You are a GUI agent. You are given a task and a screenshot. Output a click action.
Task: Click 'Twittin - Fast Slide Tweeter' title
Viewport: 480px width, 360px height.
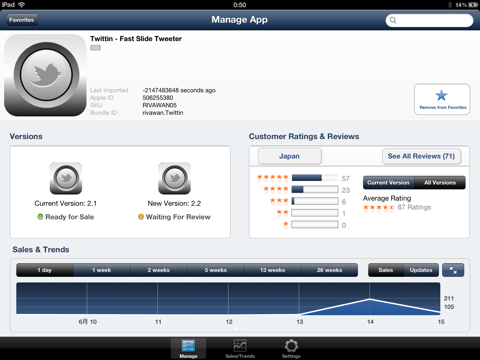tap(136, 39)
